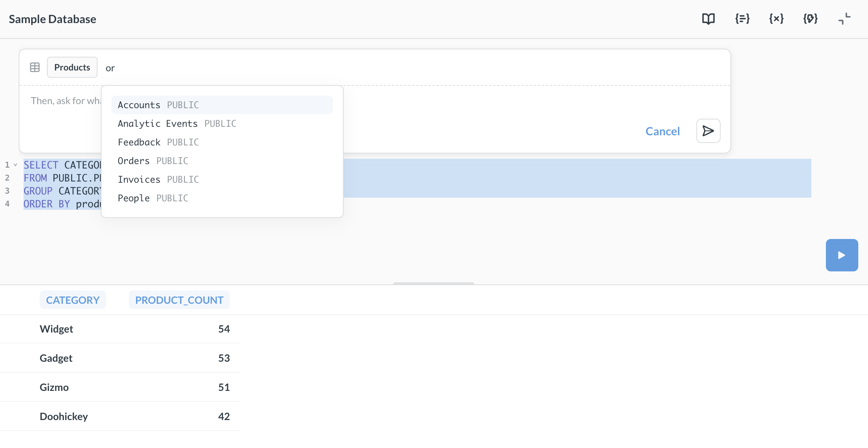Click the CATEGORY column header
This screenshot has height=448, width=868.
[72, 300]
